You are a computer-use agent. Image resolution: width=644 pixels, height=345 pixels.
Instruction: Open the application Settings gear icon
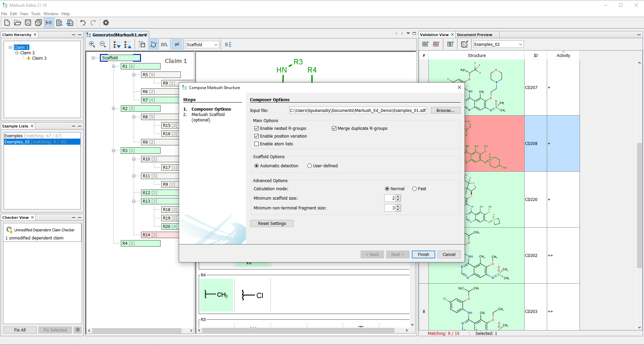pos(106,23)
